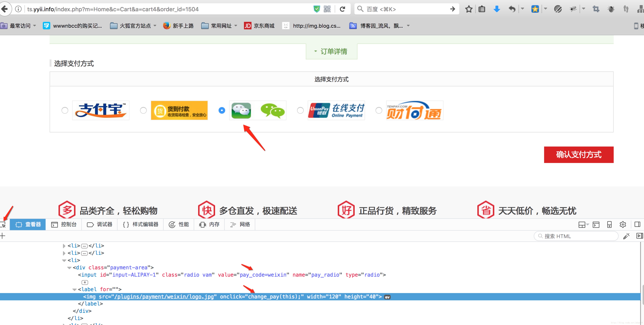This screenshot has width=644, height=325.
Task: Expand the first collapsed li node
Action: pos(64,246)
